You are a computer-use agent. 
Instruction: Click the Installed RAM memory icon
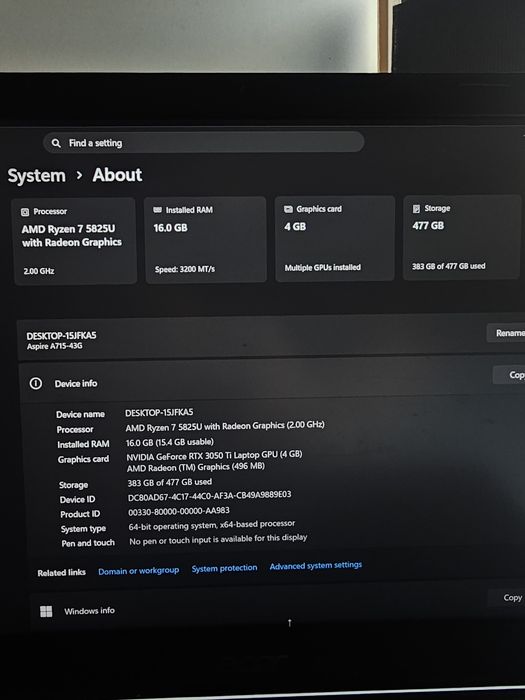[157, 210]
